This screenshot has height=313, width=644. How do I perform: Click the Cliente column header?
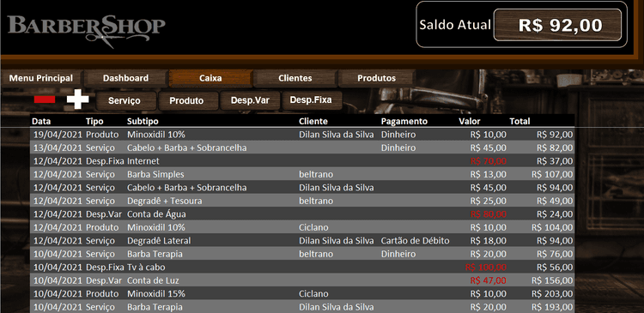(x=313, y=121)
